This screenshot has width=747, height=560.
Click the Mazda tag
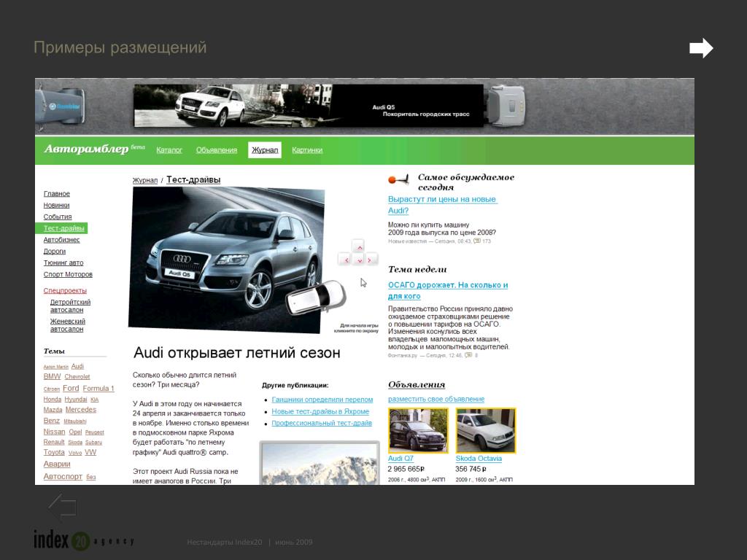click(x=53, y=410)
